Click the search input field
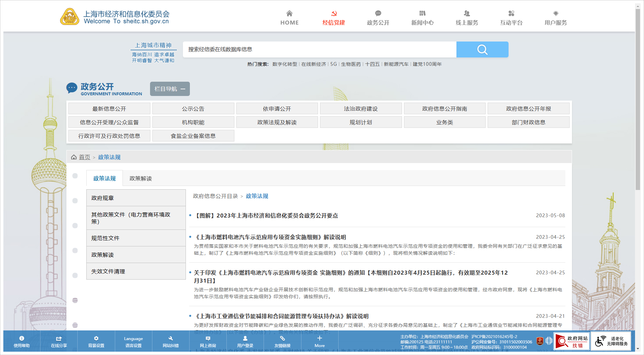Image resolution: width=644 pixels, height=355 pixels. tap(319, 49)
